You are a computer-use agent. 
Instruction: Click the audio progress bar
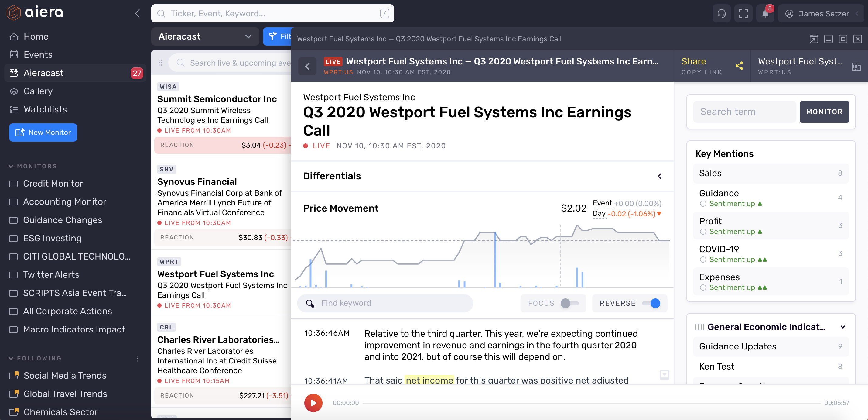point(591,403)
